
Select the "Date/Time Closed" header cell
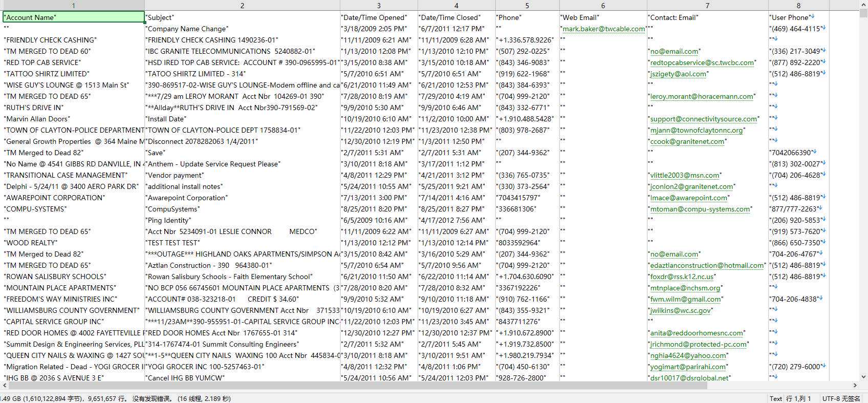coord(457,17)
